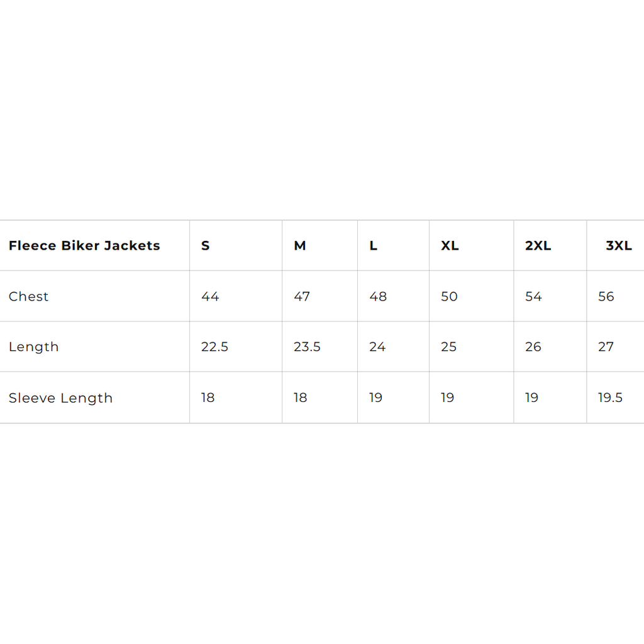Click length value 26 for 2XL
This screenshot has width=644, height=644.
click(533, 347)
